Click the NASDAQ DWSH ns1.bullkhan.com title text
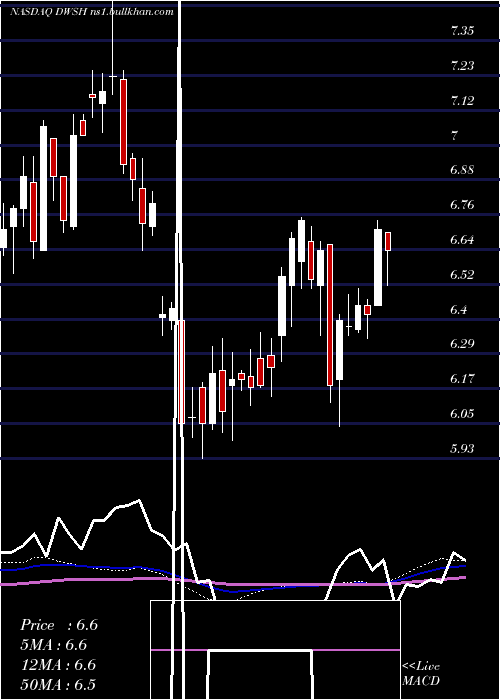Image resolution: width=500 pixels, height=700 pixels. click(x=92, y=12)
